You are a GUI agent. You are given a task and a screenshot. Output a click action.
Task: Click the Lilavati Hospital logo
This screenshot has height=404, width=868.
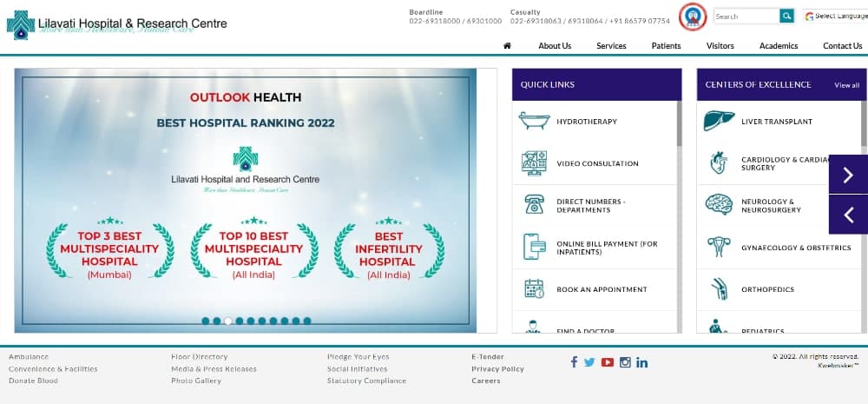(x=117, y=24)
